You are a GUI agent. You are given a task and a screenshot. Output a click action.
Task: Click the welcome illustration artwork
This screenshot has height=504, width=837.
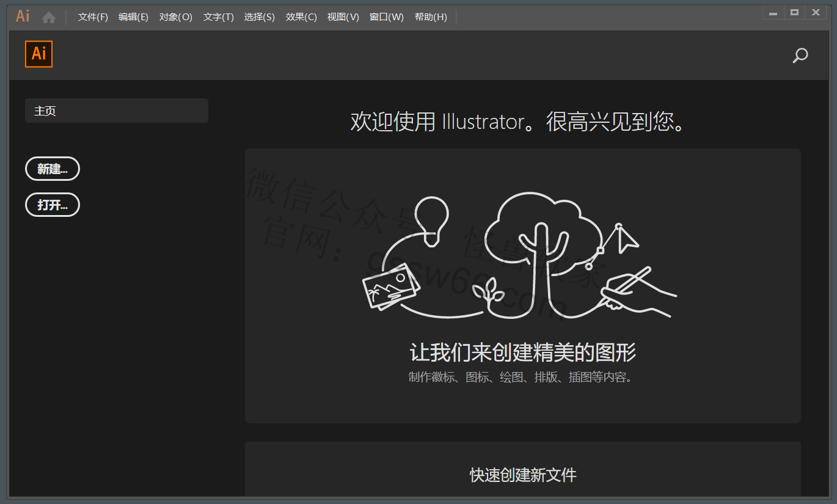click(x=519, y=255)
